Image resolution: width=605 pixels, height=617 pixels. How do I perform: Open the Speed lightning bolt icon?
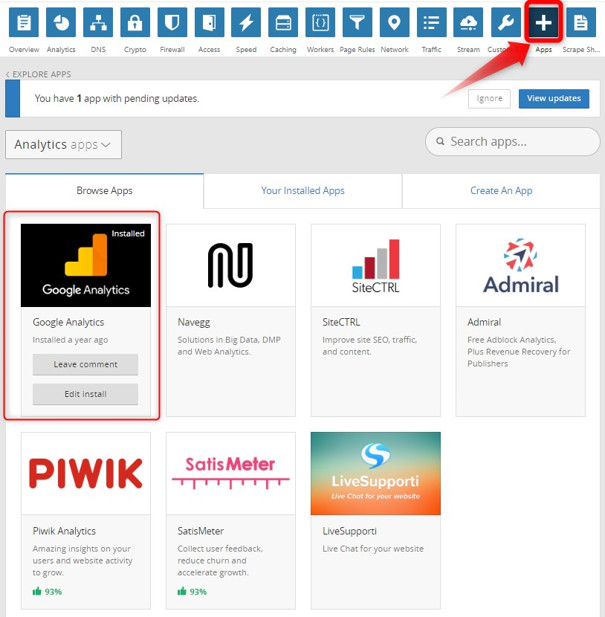click(246, 23)
